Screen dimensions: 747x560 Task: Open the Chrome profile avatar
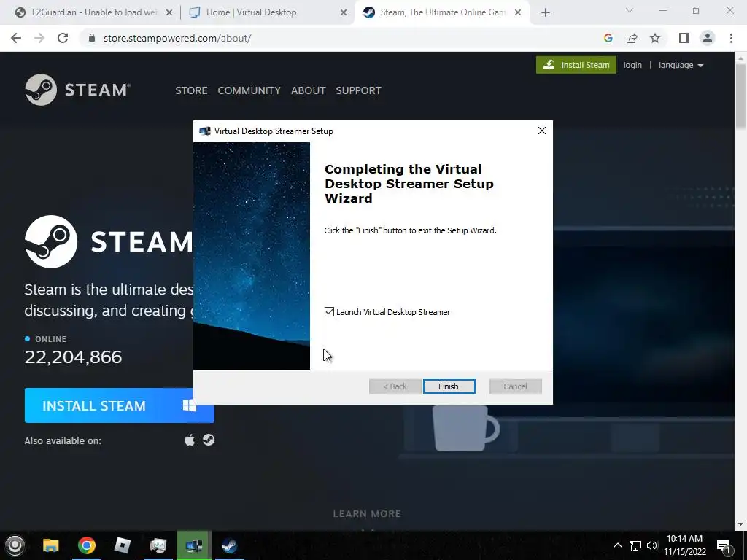click(708, 38)
